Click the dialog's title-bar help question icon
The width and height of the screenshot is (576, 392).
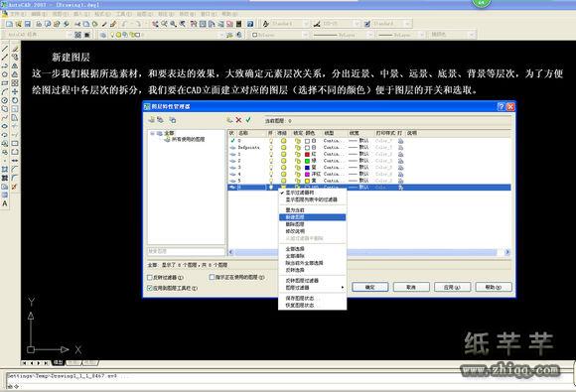pos(502,107)
